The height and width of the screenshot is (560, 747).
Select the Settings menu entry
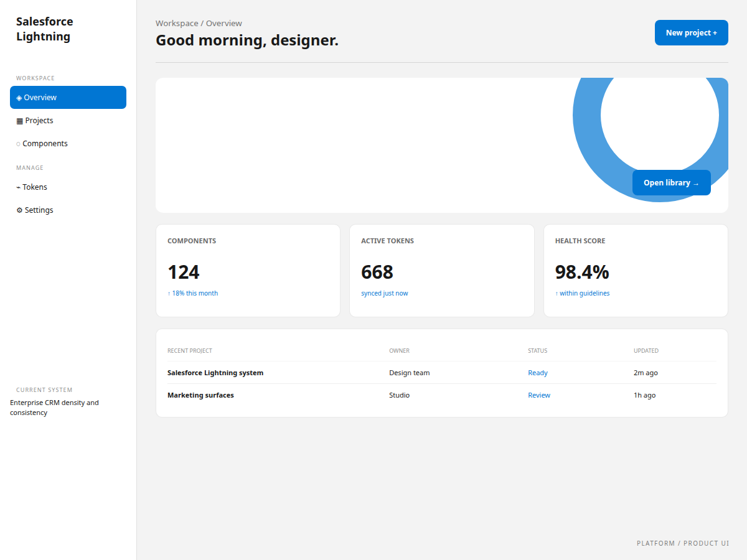[x=68, y=210]
